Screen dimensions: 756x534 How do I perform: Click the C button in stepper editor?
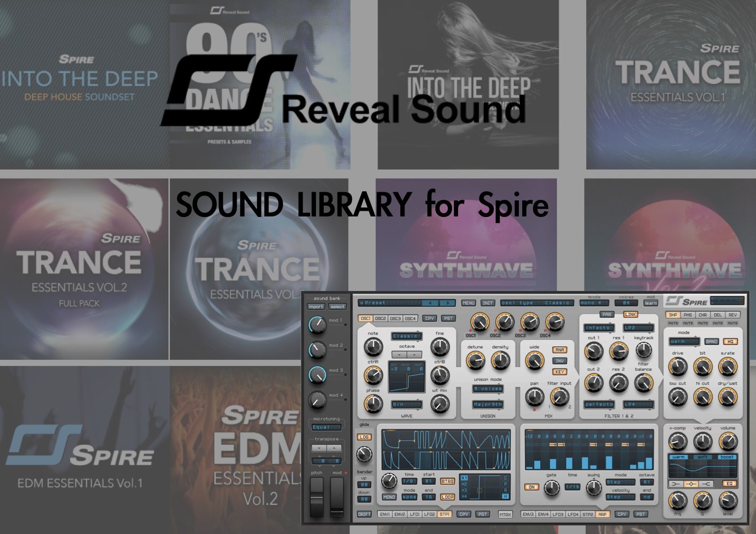pyautogui.click(x=506, y=478)
